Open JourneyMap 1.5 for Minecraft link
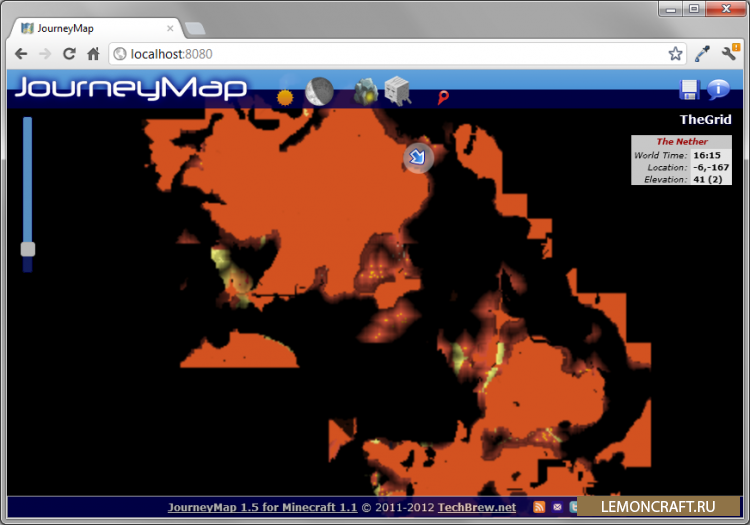Image resolution: width=750 pixels, height=525 pixels. click(262, 508)
